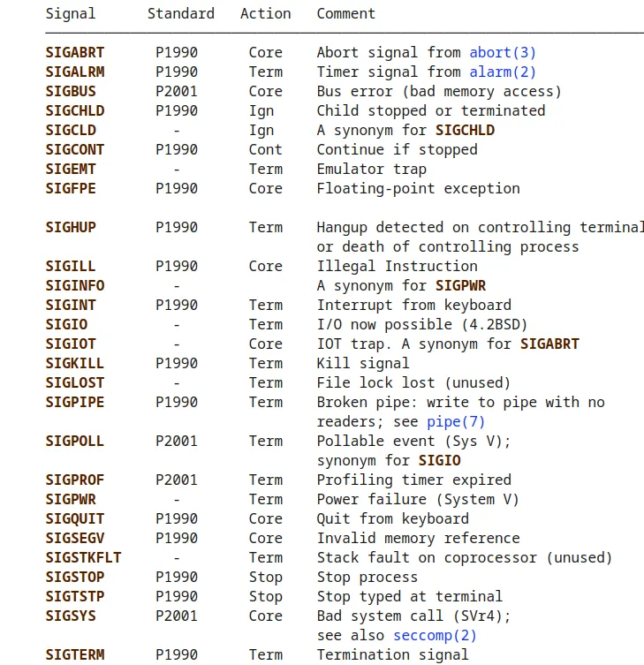Click the SIGHUP signal name
644x665 pixels.
click(x=71, y=227)
